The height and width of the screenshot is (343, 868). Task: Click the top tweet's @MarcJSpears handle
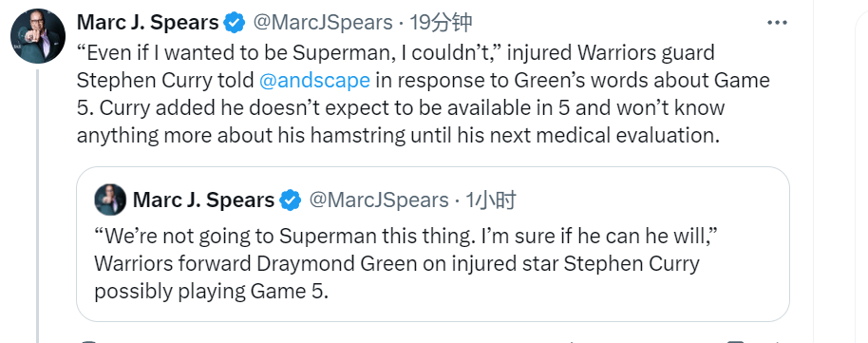point(323,23)
